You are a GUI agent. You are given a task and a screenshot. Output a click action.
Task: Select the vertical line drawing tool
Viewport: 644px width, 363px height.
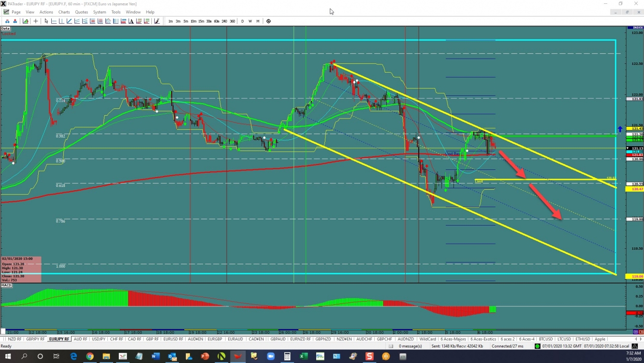(61, 21)
